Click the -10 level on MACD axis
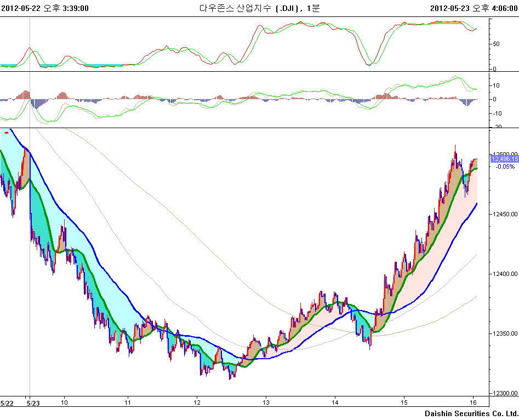The width and height of the screenshot is (519, 420). [x=497, y=113]
